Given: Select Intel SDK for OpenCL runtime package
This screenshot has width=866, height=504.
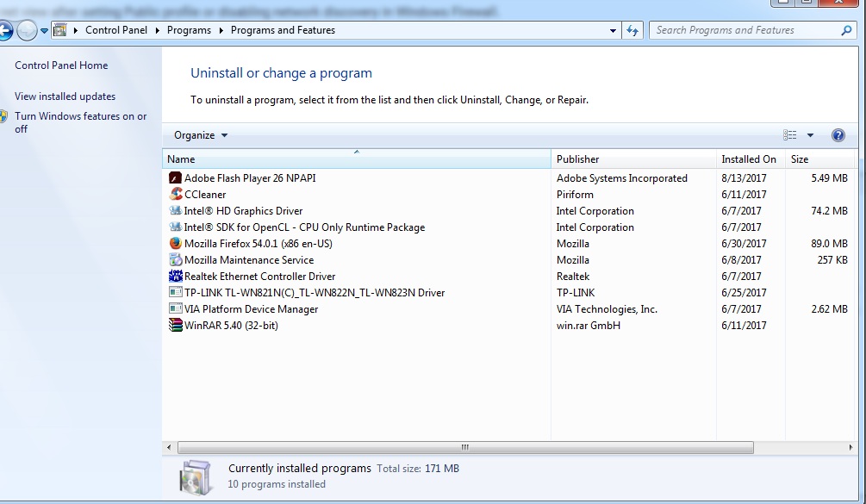Looking at the screenshot, I should pos(304,227).
